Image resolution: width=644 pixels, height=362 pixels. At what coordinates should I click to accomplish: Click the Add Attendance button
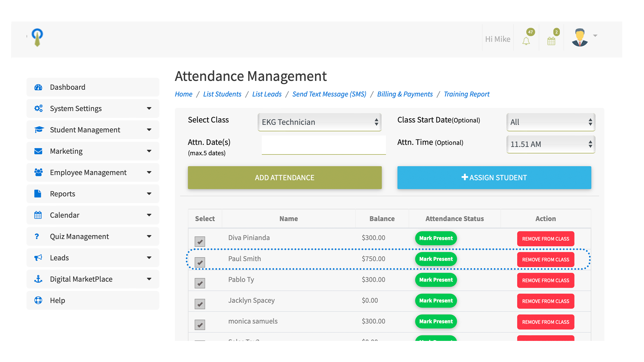284,178
